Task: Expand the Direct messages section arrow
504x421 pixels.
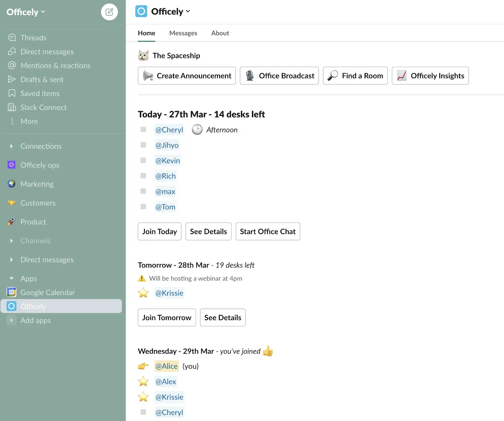Action: pyautogui.click(x=11, y=259)
